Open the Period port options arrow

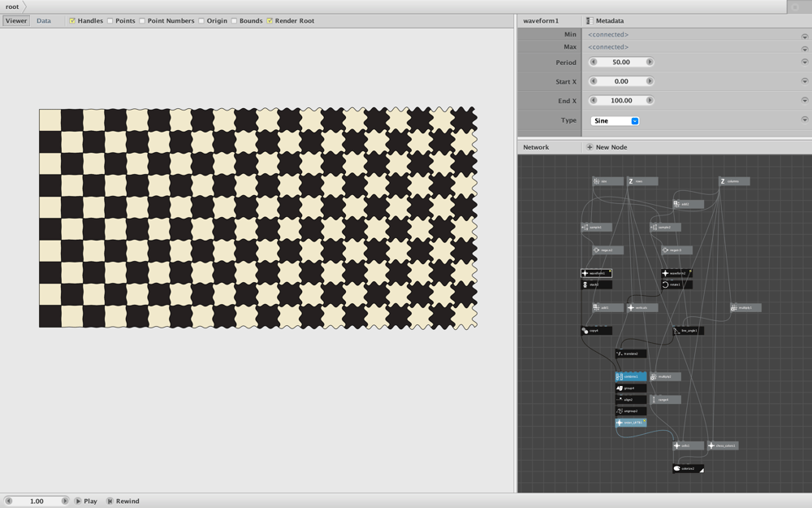click(x=804, y=62)
